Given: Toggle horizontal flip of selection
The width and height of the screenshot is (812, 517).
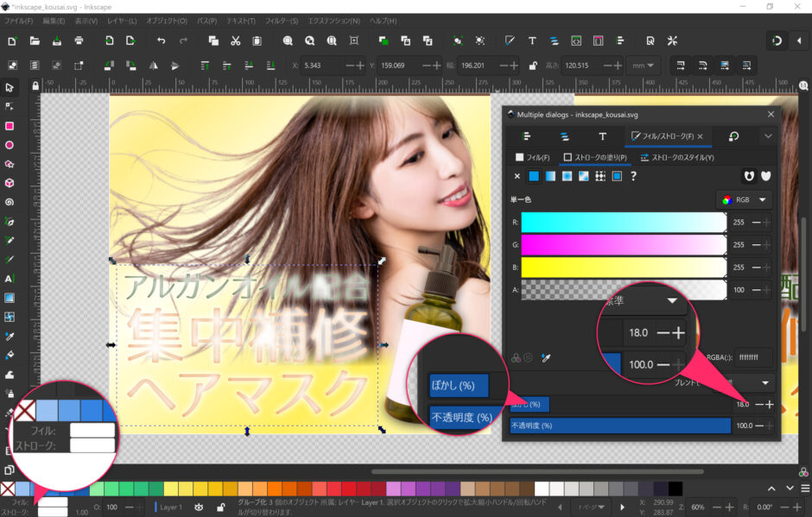Looking at the screenshot, I should (154, 66).
